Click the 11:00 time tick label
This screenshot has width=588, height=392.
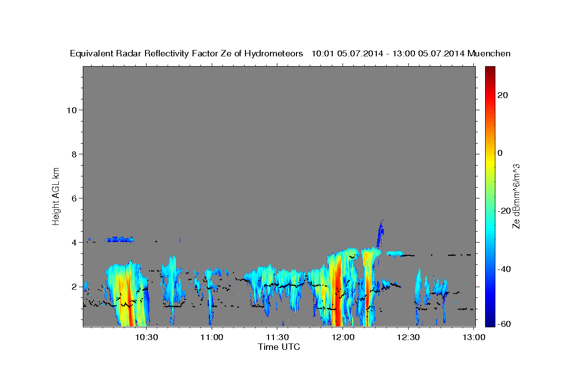click(212, 337)
